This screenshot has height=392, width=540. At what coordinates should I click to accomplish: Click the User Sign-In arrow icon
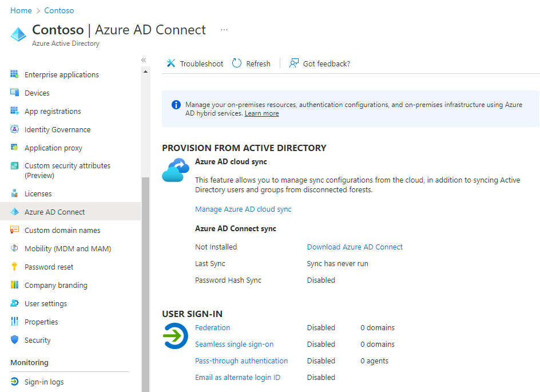click(176, 336)
